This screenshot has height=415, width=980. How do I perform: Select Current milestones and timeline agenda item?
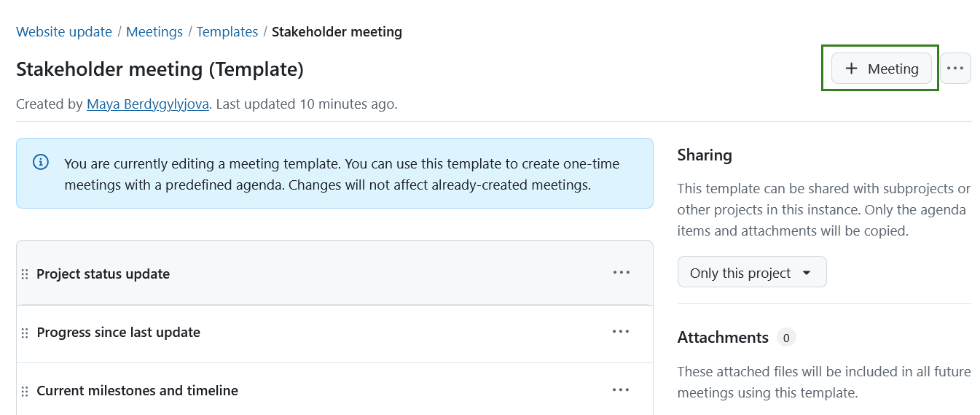[138, 391]
